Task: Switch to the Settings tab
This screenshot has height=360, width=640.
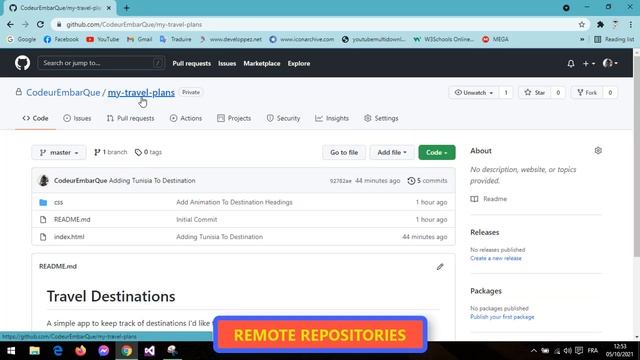Action: (381, 118)
